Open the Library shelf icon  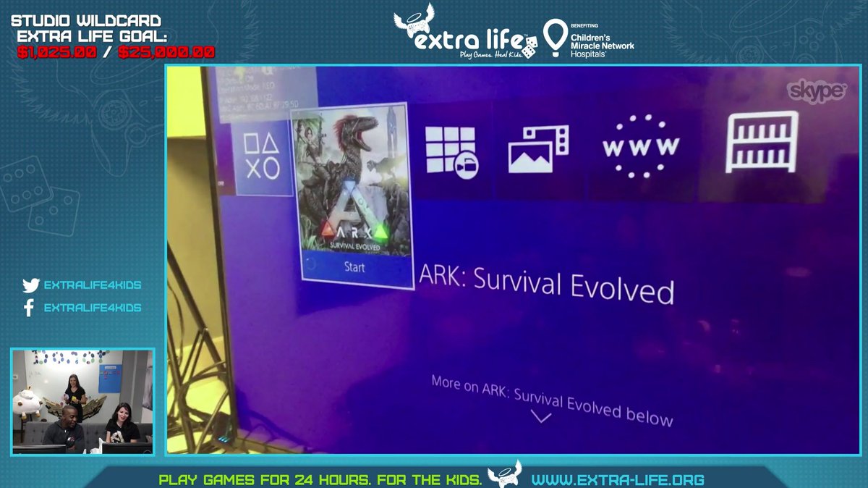coord(762,142)
